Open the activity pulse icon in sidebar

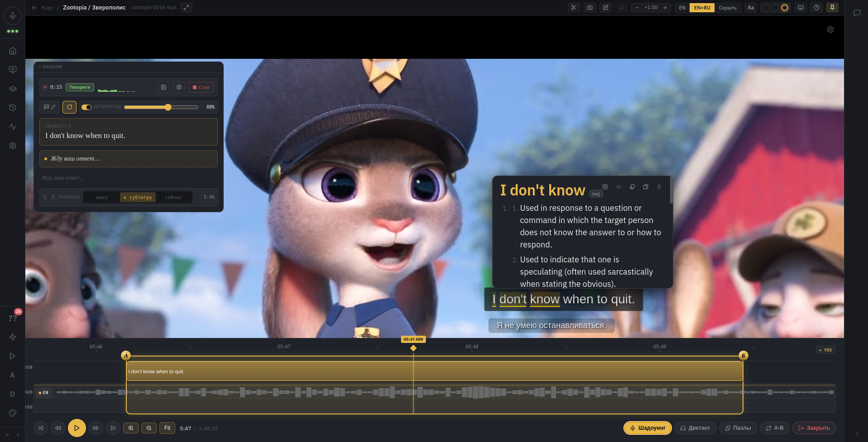point(13,127)
